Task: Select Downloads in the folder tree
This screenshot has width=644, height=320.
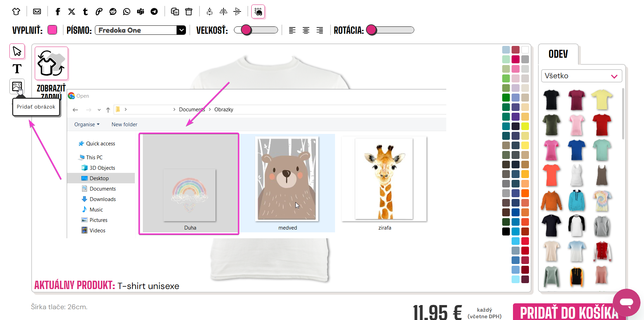Action: pos(103,199)
